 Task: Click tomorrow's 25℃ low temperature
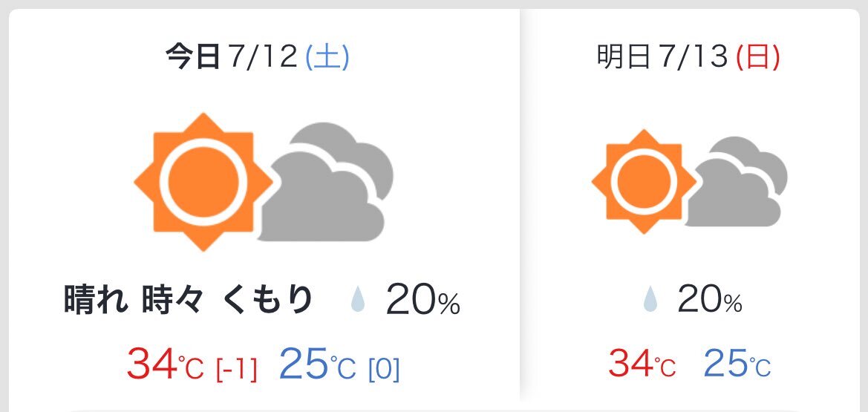pos(737,363)
